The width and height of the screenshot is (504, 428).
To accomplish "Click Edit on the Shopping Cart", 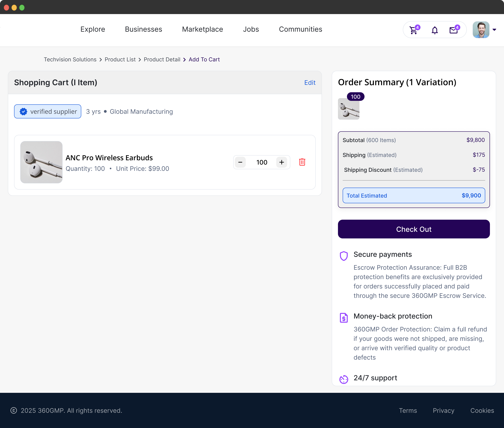I will (x=310, y=82).
